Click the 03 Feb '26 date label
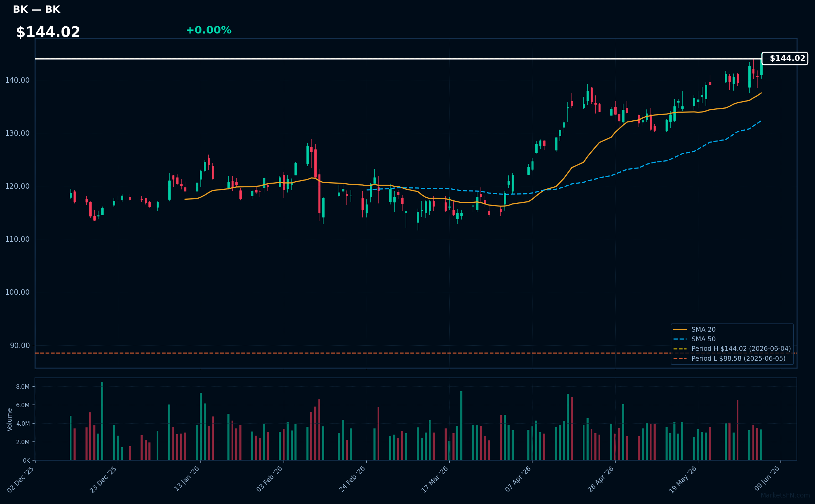 tap(270, 479)
